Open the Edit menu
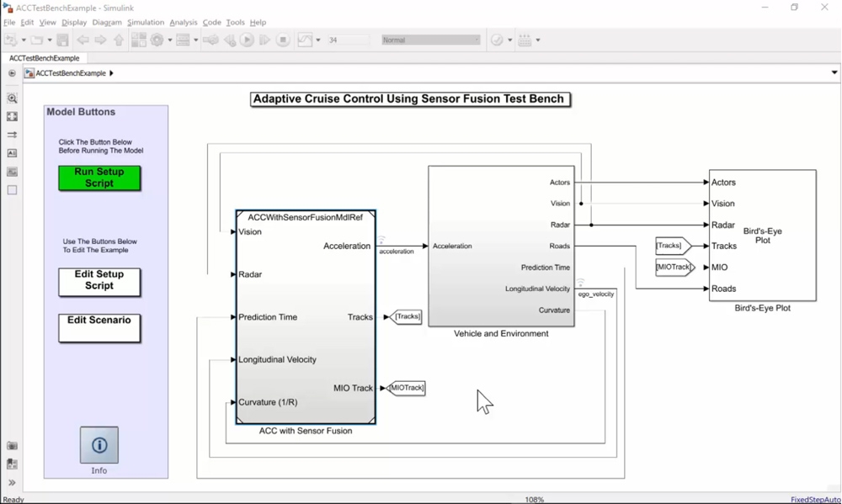The image size is (842, 504). [27, 22]
